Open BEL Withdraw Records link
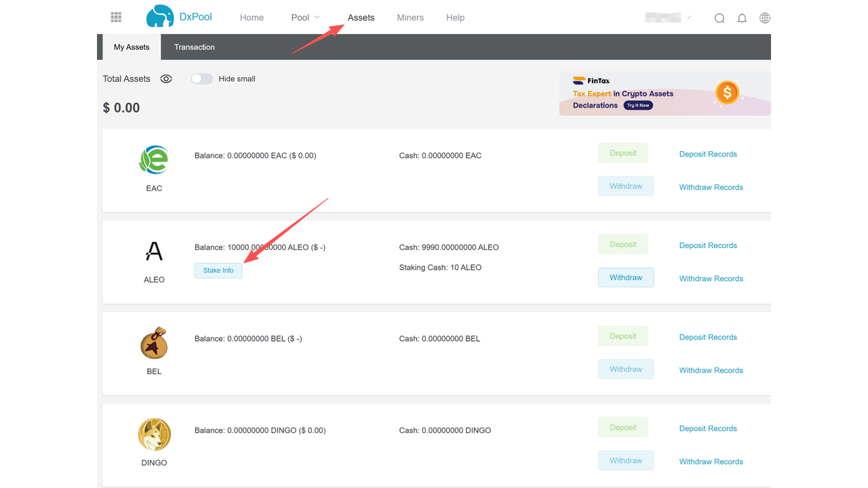This screenshot has height=488, width=868. click(x=711, y=370)
